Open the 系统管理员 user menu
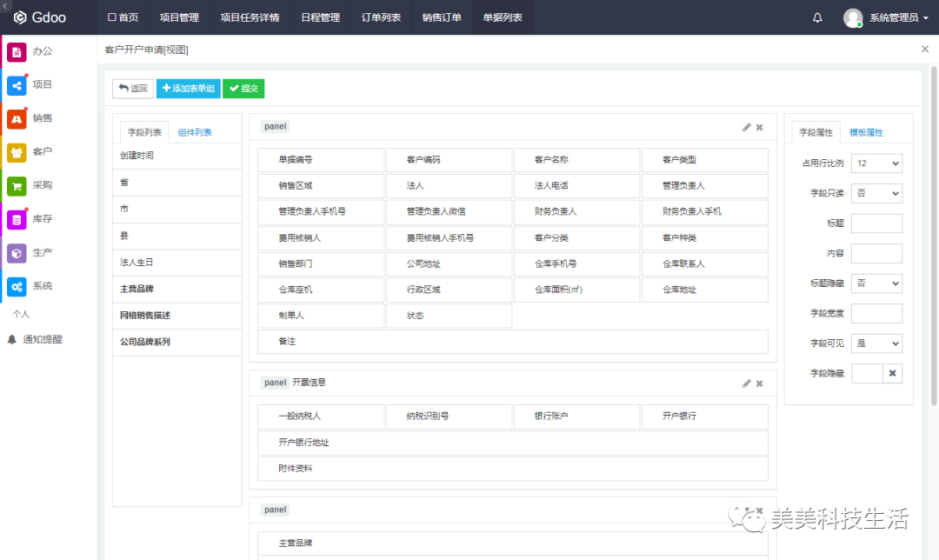 click(x=886, y=17)
